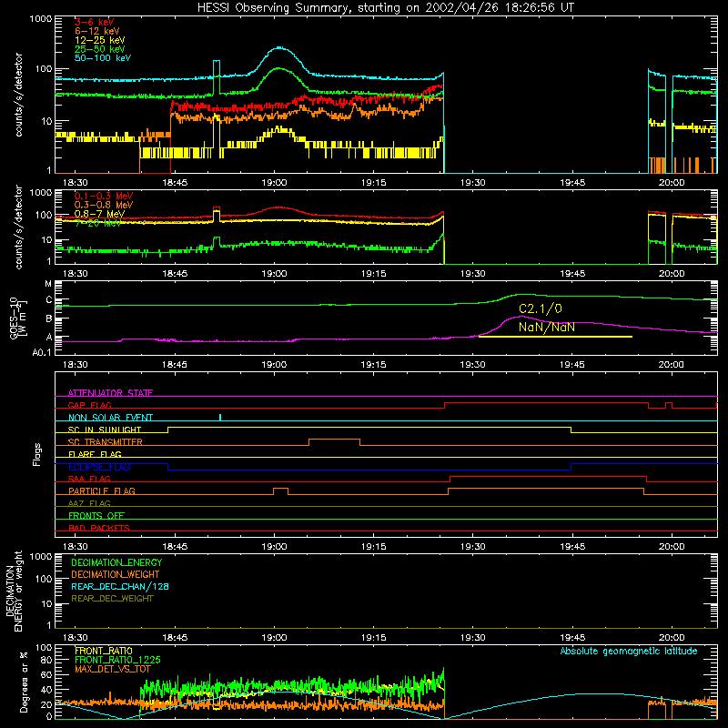Click the yellow 12-25 keV legend label
This screenshot has height=728, width=728.
pyautogui.click(x=100, y=40)
